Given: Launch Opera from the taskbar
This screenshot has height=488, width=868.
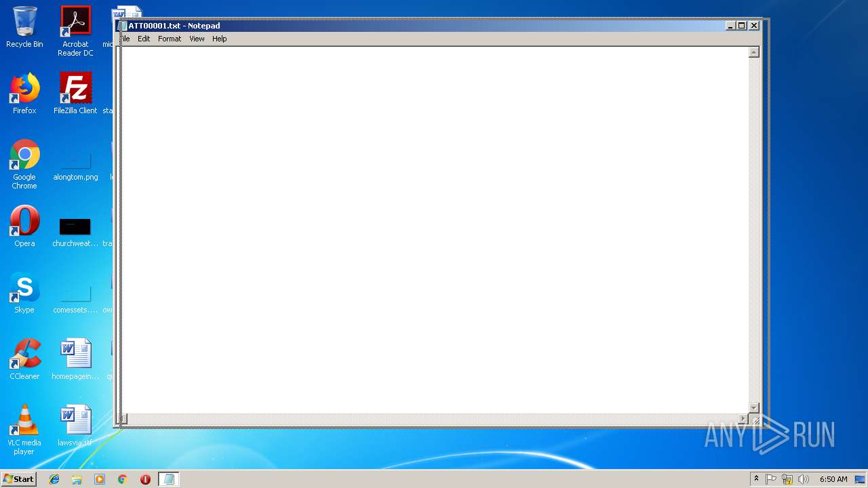Looking at the screenshot, I should (x=145, y=479).
